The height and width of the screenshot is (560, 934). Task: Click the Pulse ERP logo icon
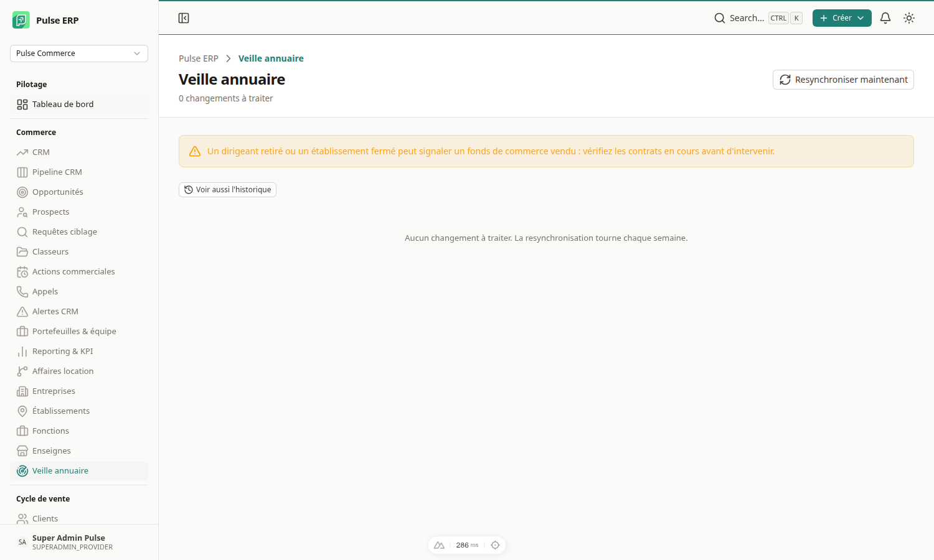pos(21,20)
